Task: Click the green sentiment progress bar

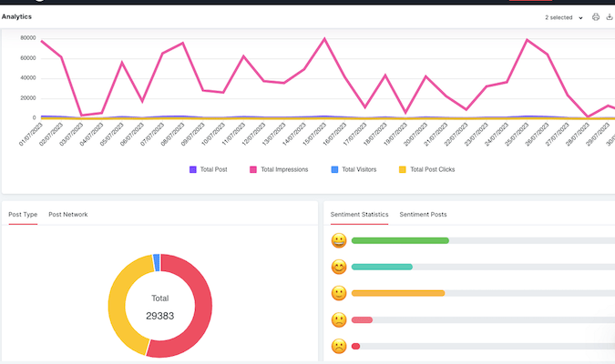Action: 400,240
